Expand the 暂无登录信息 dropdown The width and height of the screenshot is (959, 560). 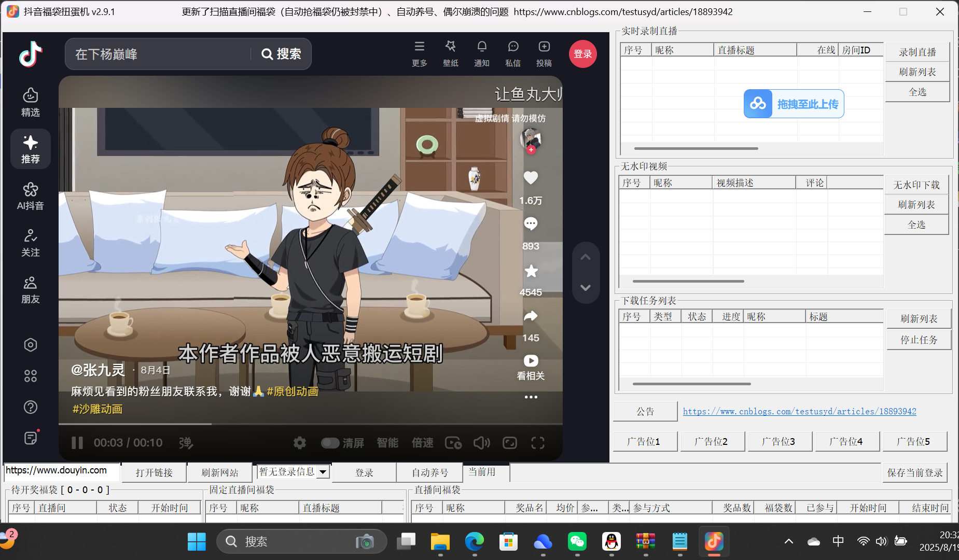(x=292, y=471)
